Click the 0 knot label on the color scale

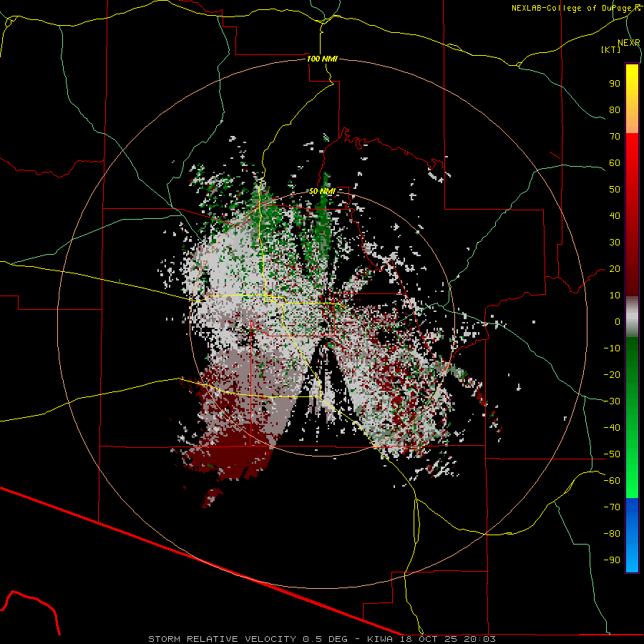click(618, 321)
